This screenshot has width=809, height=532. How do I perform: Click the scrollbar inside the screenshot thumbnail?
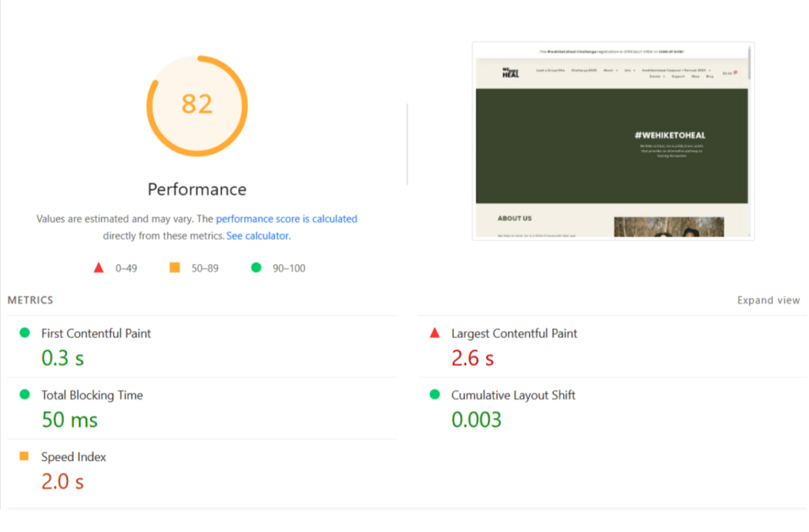click(749, 63)
